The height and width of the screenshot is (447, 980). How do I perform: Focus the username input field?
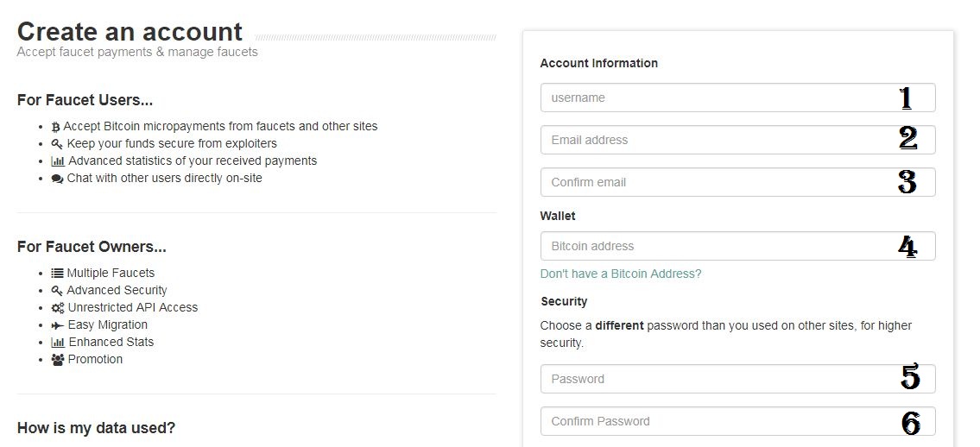737,98
